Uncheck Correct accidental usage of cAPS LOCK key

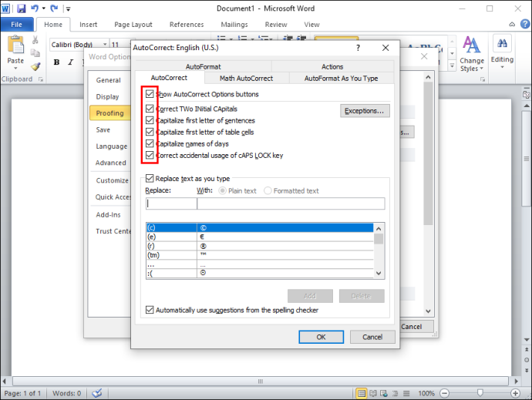pos(150,156)
